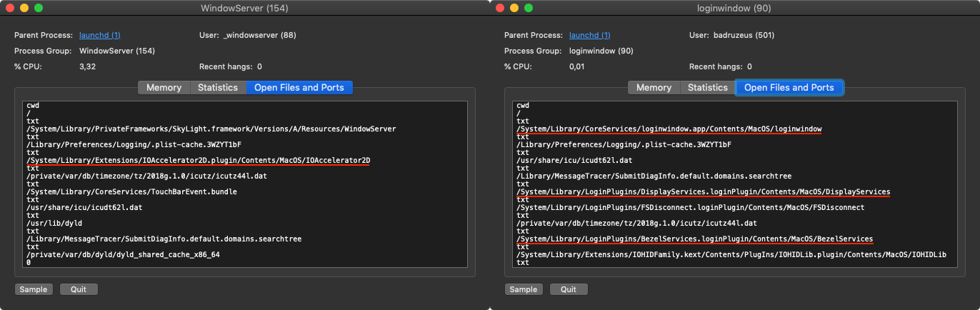Click the badruzeus (501) user value
This screenshot has width=980, height=310.
(744, 35)
